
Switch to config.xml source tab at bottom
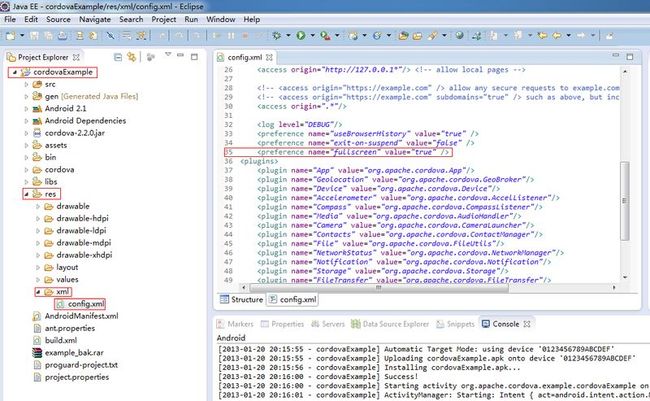293,299
